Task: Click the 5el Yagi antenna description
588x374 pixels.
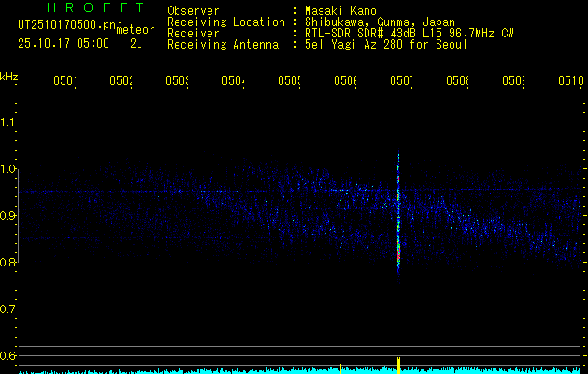Action: 385,44
